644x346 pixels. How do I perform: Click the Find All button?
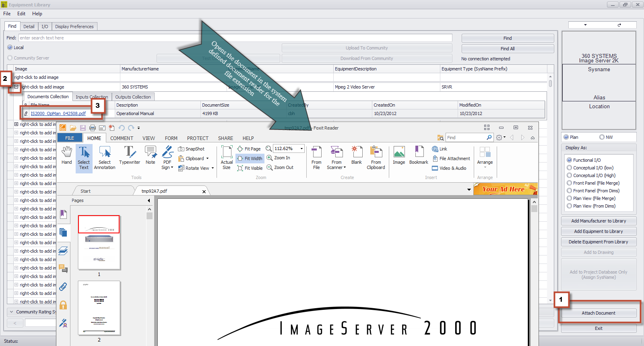pos(508,49)
